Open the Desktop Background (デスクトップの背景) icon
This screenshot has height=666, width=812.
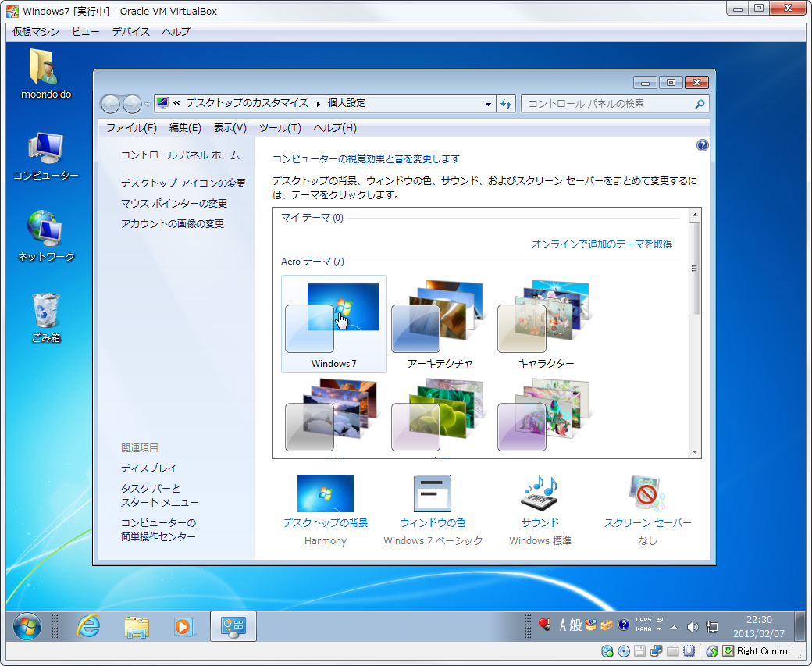325,493
